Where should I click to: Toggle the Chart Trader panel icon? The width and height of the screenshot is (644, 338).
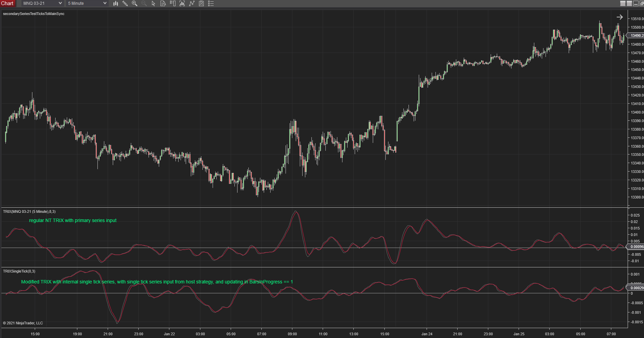tap(173, 3)
